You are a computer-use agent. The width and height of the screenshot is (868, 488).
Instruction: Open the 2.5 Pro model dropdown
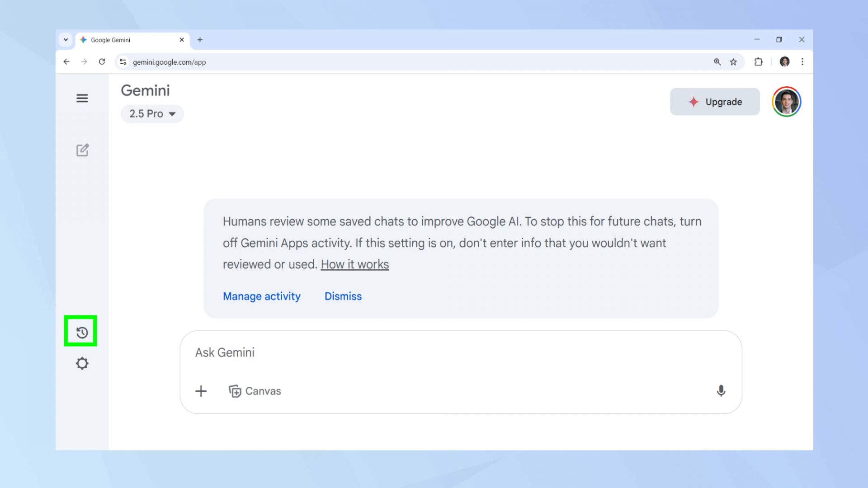point(152,114)
